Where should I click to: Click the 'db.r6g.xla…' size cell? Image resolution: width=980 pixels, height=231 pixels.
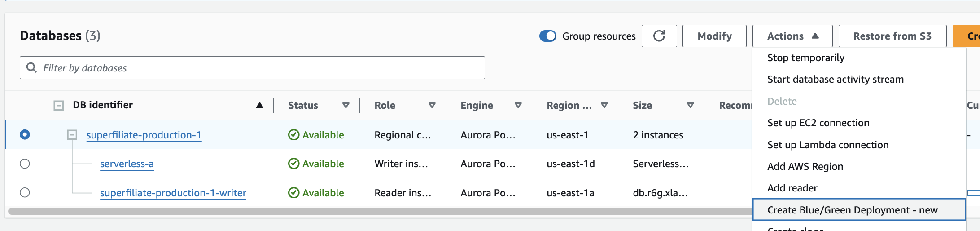[x=660, y=193]
